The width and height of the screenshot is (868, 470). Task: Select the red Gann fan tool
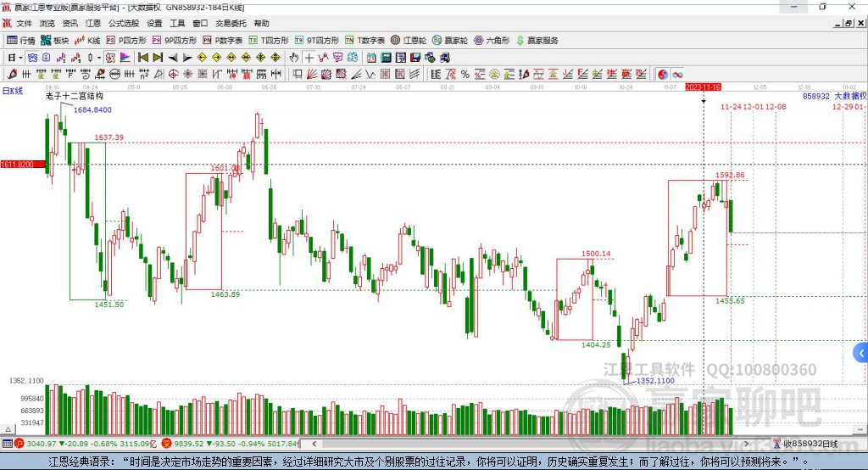[x=312, y=75]
